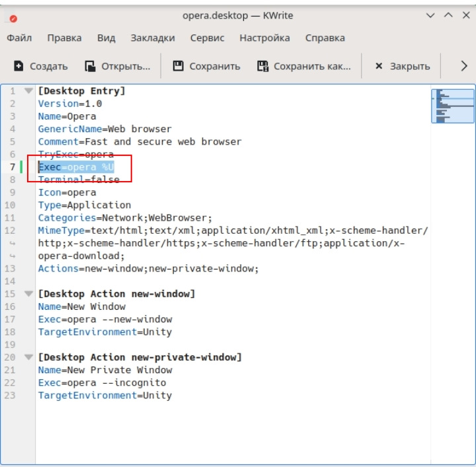Fold the [Desktop Action new-private-window] section
476x467 pixels.
(x=28, y=357)
